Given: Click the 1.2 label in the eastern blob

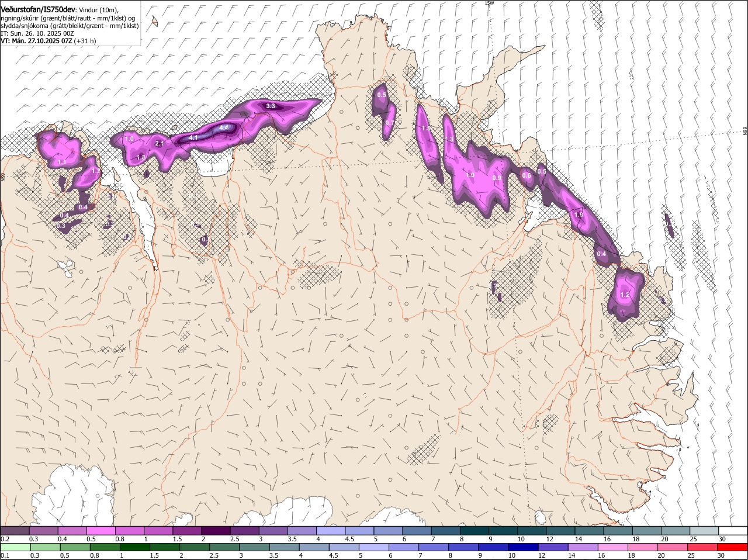Looking at the screenshot, I should click(x=625, y=295).
